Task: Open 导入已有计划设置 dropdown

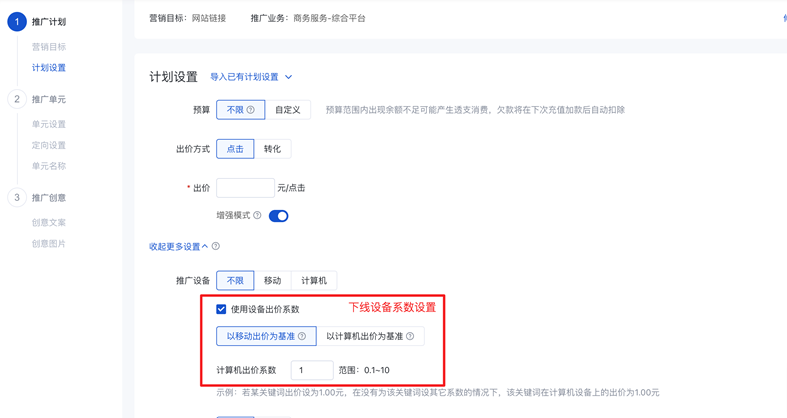Action: point(251,77)
